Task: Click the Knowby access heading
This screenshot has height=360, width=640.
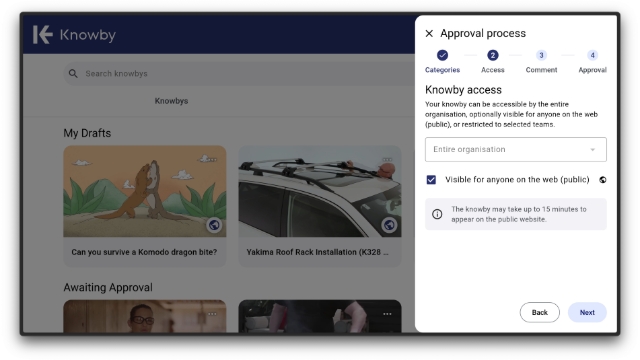Action: [463, 90]
